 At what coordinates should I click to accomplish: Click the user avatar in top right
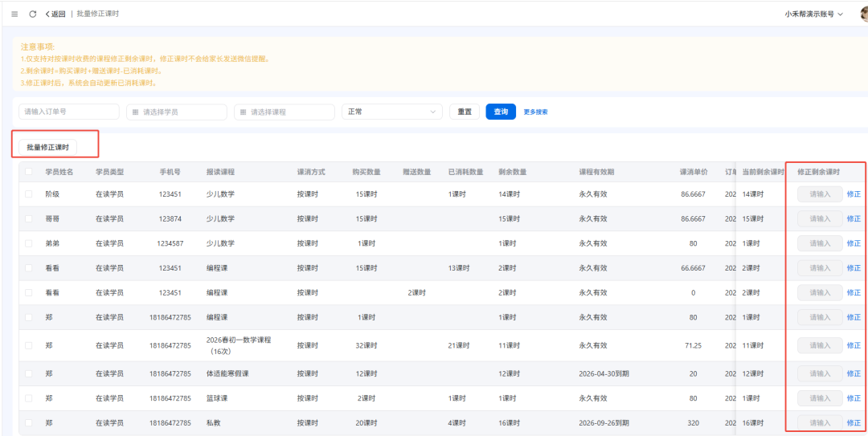[x=864, y=14]
